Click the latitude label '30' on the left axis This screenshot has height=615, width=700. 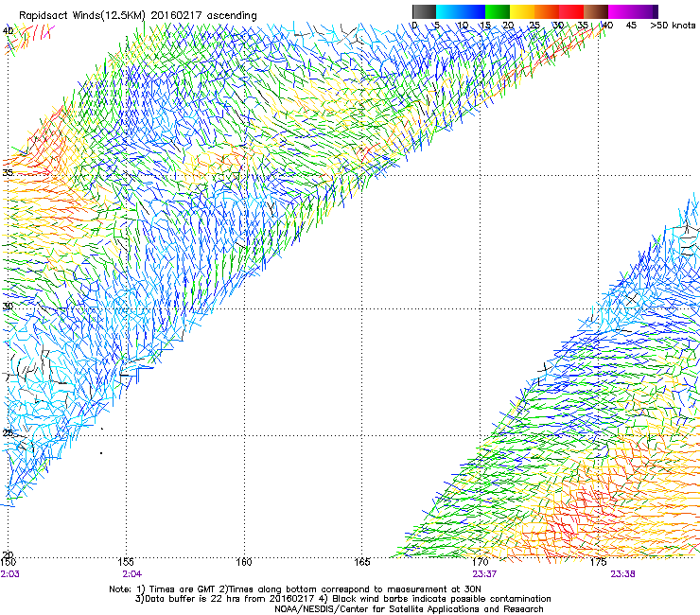(8, 307)
